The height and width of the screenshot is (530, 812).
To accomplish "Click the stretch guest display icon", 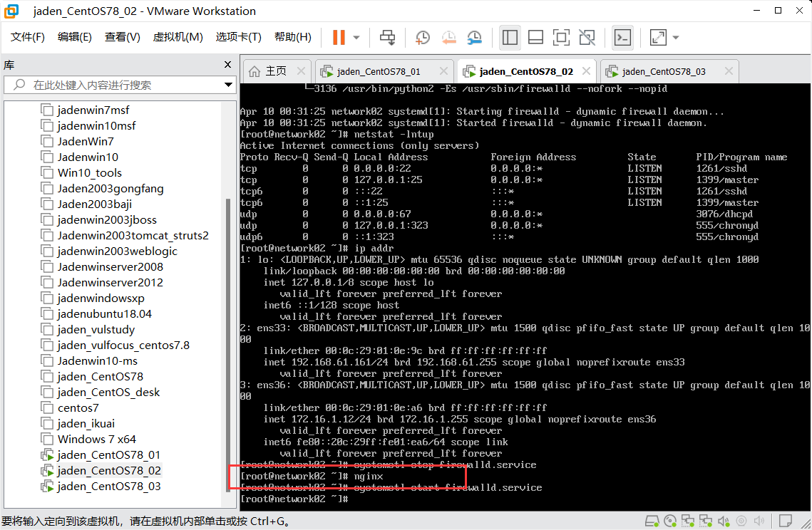I will click(657, 37).
